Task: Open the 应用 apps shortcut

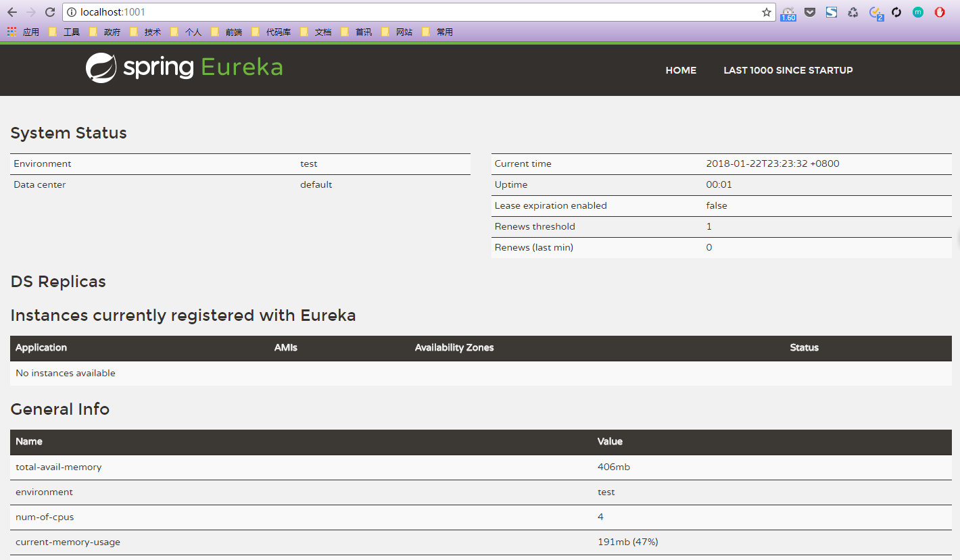Action: point(23,32)
